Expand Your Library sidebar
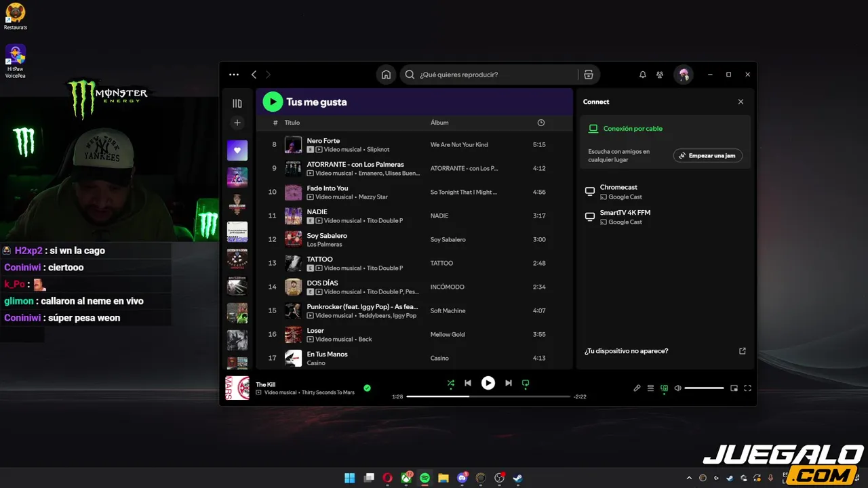 (x=237, y=104)
